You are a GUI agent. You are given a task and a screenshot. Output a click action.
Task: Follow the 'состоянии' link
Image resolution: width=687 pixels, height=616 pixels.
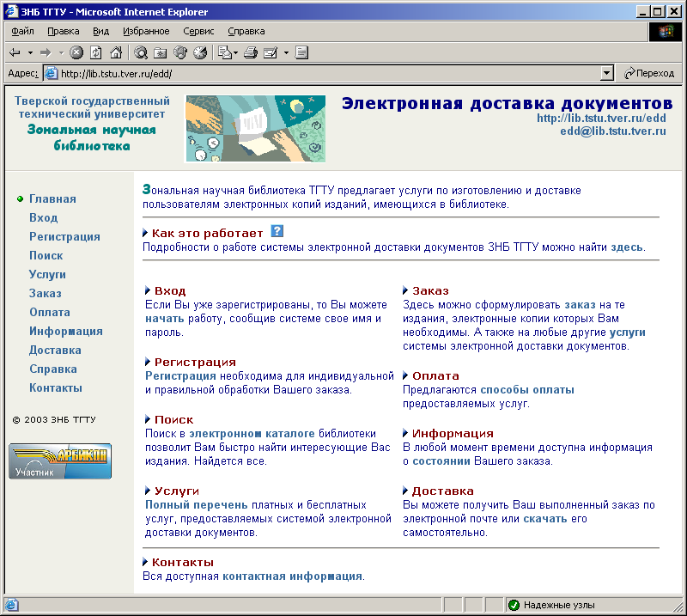click(x=441, y=461)
